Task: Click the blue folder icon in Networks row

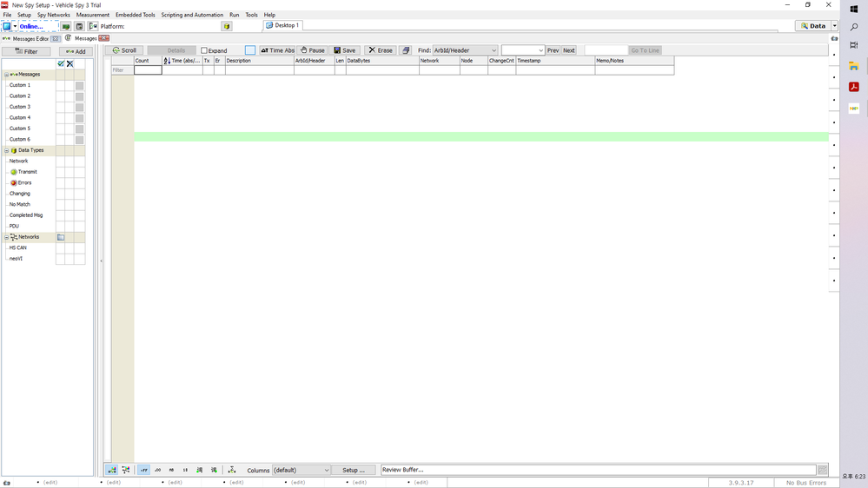Action: pos(61,237)
